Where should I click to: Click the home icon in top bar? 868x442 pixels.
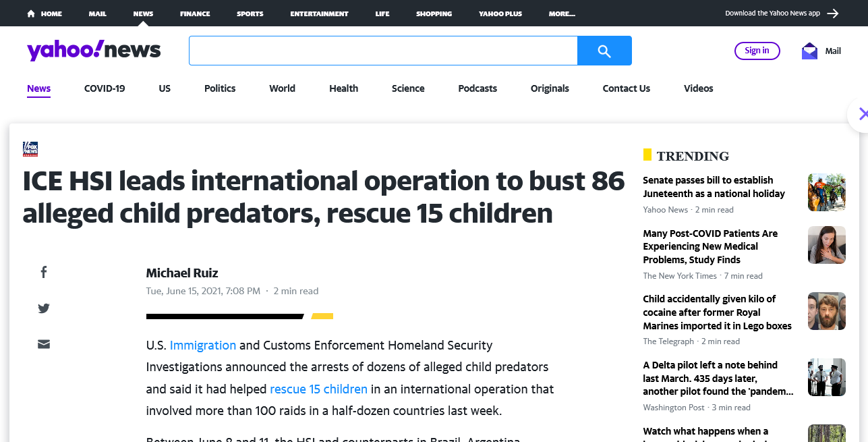pos(31,13)
